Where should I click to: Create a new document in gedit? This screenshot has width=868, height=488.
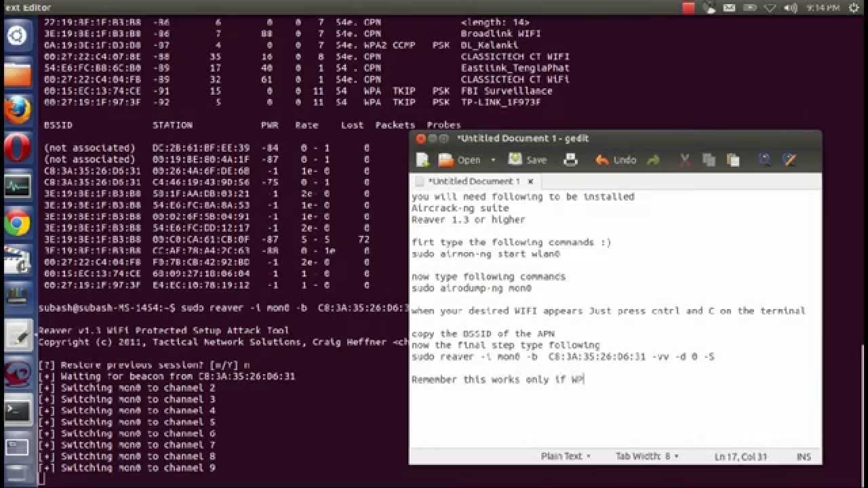point(422,159)
